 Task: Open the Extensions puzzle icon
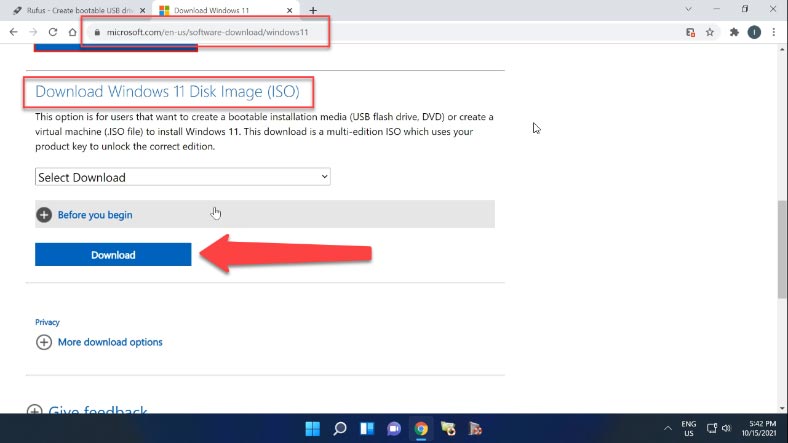[x=734, y=32]
